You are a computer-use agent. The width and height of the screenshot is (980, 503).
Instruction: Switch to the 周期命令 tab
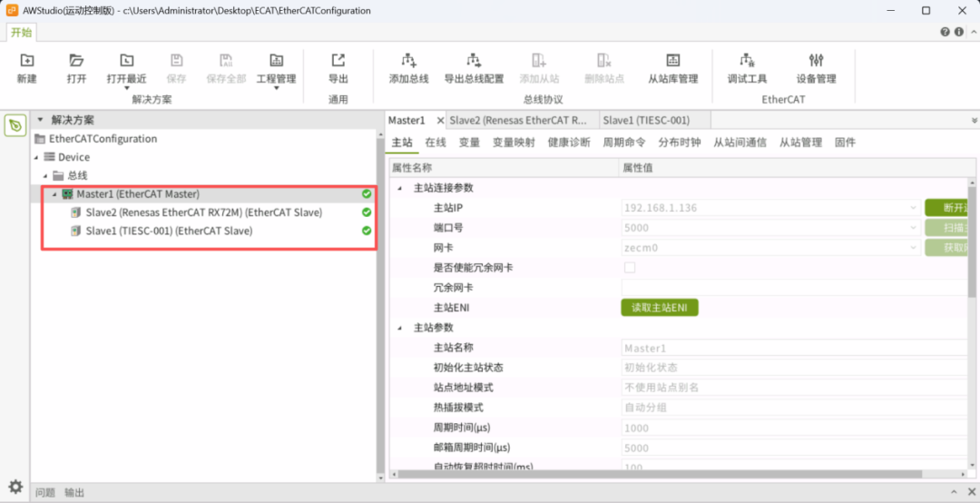pyautogui.click(x=624, y=143)
